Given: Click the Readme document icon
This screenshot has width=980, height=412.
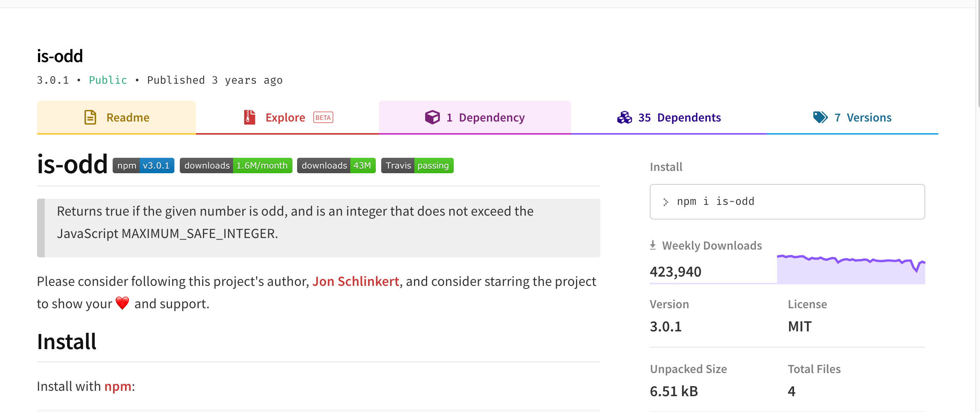Looking at the screenshot, I should tap(90, 117).
